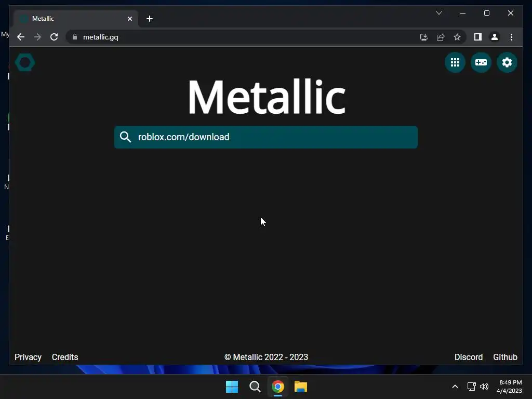Close the Metallic tab
532x399 pixels.
click(x=129, y=19)
